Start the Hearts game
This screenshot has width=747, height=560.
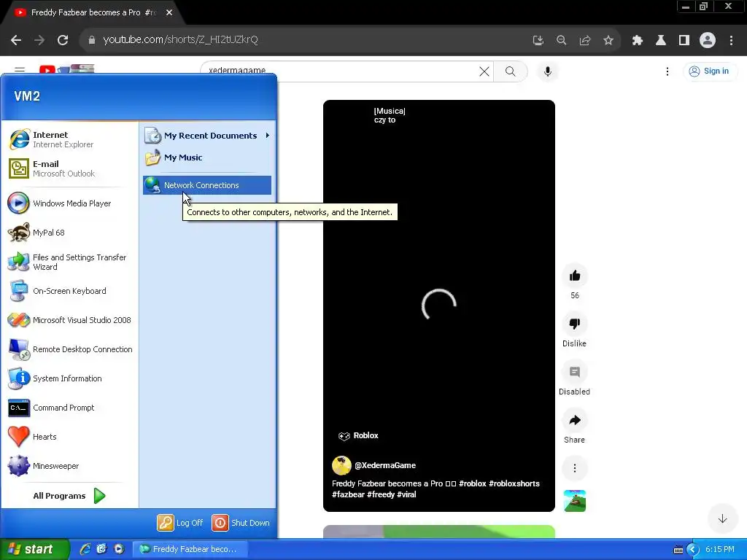pyautogui.click(x=69, y=437)
